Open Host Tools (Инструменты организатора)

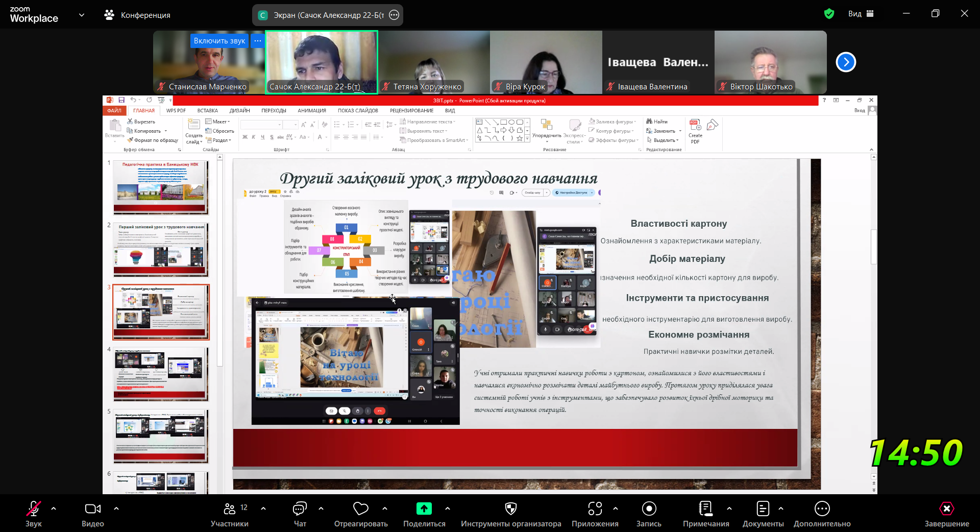511,514
